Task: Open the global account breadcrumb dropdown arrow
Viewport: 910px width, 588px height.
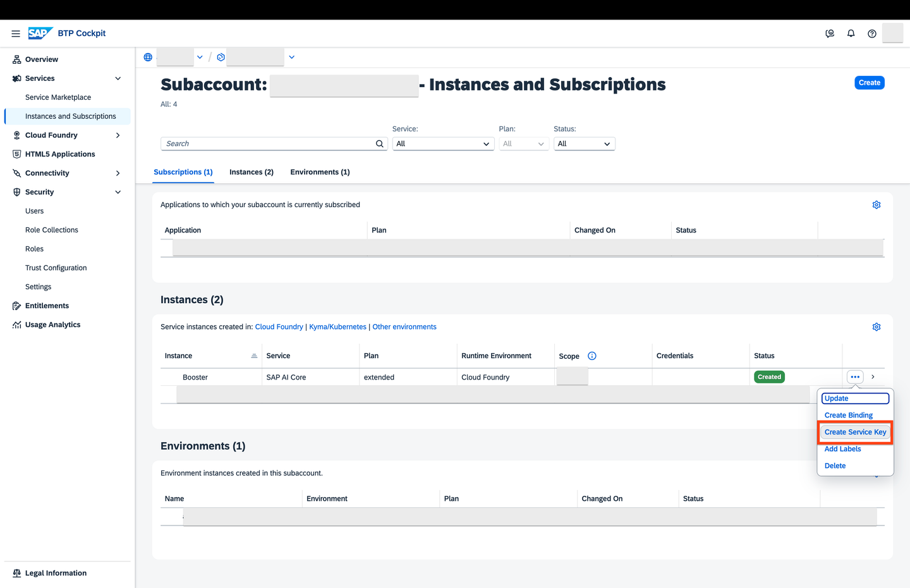Action: coord(200,57)
